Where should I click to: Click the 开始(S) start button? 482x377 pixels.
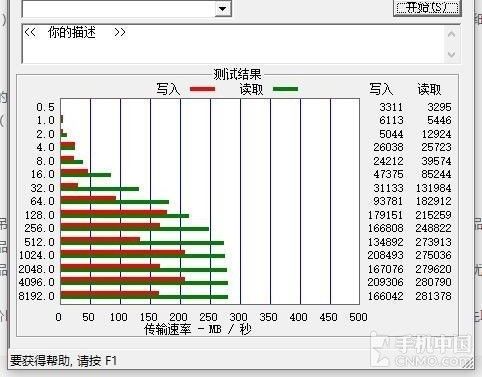pos(427,7)
